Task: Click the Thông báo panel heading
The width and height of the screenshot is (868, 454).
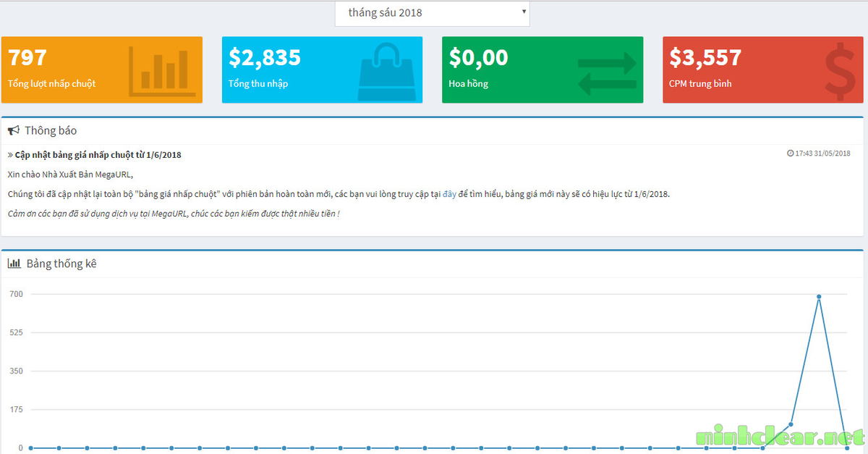Action: pyautogui.click(x=51, y=131)
